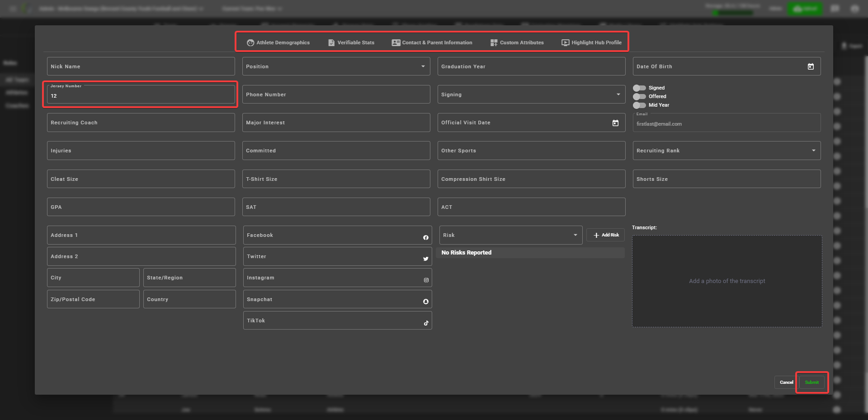The width and height of the screenshot is (868, 420).
Task: Click the Address 1 field
Action: [x=142, y=235]
